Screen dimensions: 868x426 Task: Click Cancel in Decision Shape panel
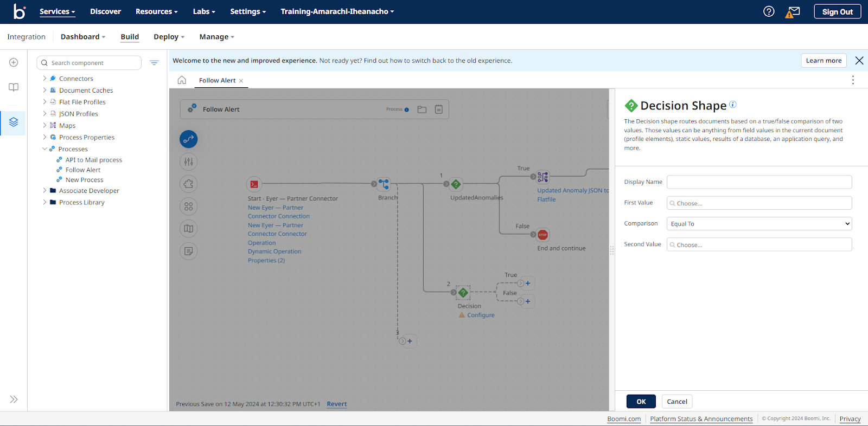(x=677, y=402)
